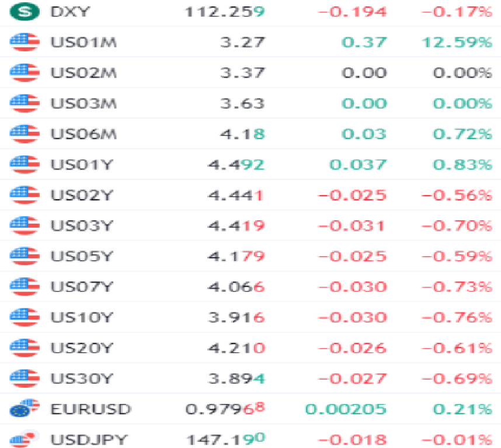
Task: Click the EURUSD price 0.97968
Action: pyautogui.click(x=225, y=408)
